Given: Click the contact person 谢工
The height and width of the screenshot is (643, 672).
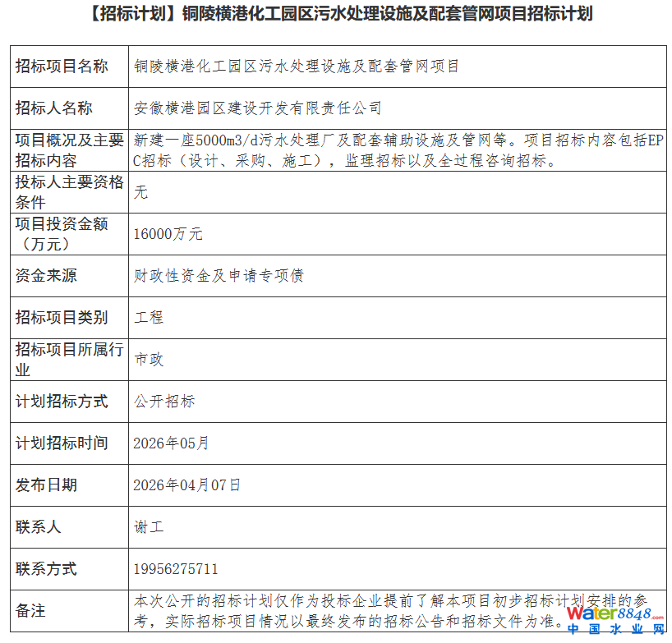Looking at the screenshot, I should [149, 527].
